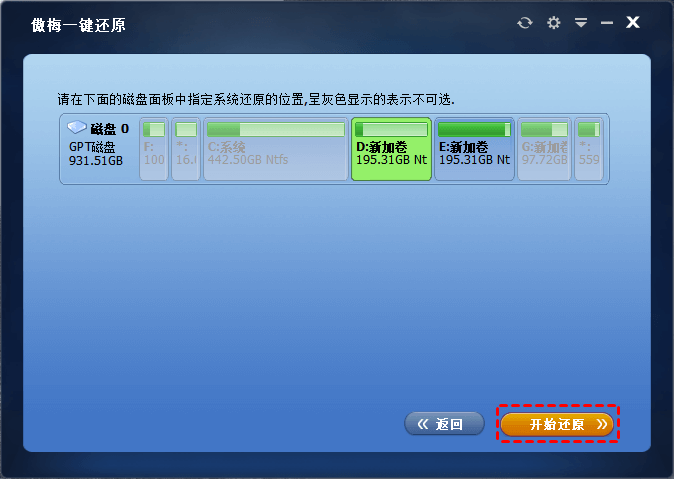
Task: Select the D:新加卷 partition
Action: pyautogui.click(x=391, y=149)
